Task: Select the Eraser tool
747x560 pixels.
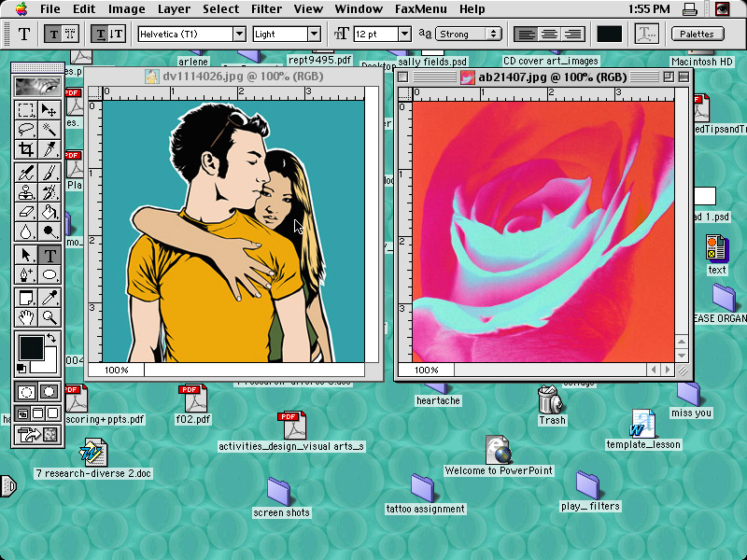Action: (26, 212)
